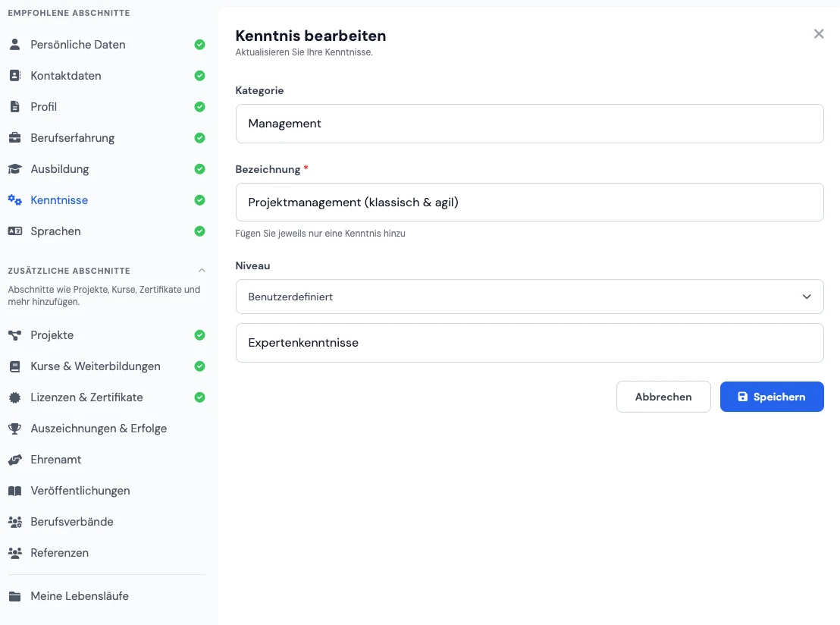This screenshot has height=625, width=840.
Task: Open Projekte section
Action: click(x=107, y=335)
